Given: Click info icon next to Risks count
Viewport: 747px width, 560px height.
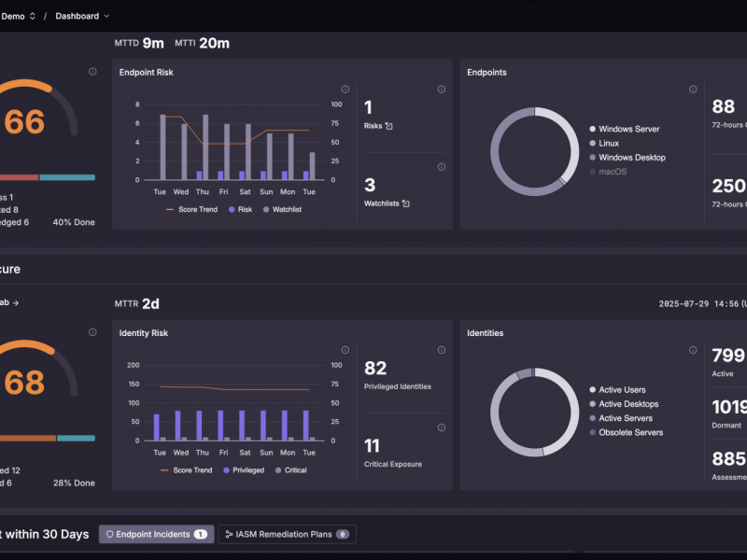Looking at the screenshot, I should click(442, 89).
